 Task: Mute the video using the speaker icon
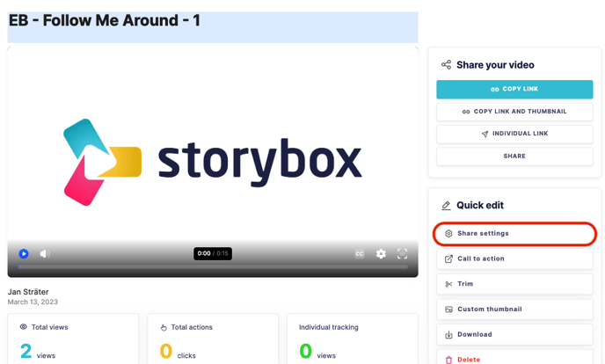point(45,254)
